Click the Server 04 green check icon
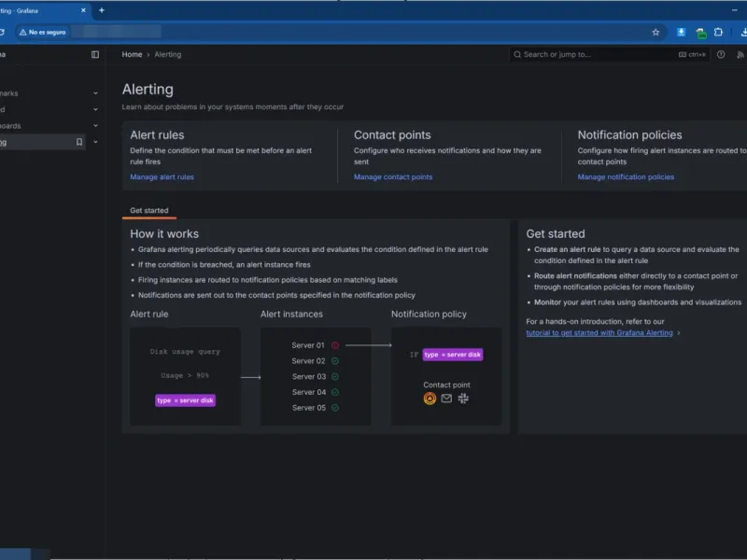This screenshot has height=560, width=747. (335, 392)
